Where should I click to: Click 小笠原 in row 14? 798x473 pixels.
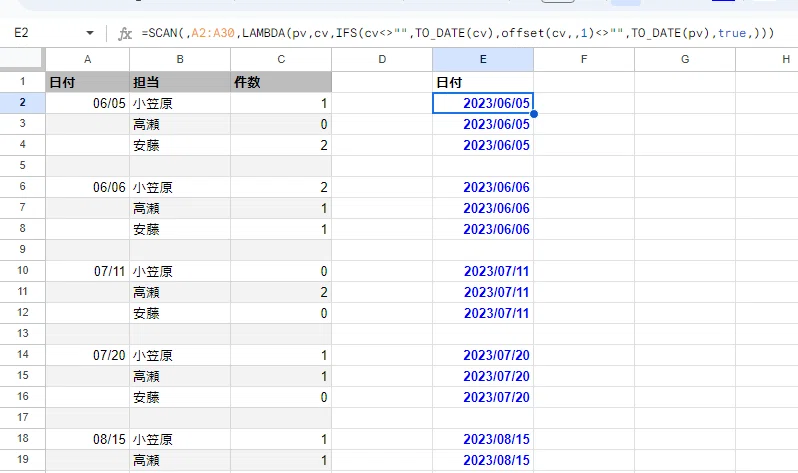coord(153,356)
